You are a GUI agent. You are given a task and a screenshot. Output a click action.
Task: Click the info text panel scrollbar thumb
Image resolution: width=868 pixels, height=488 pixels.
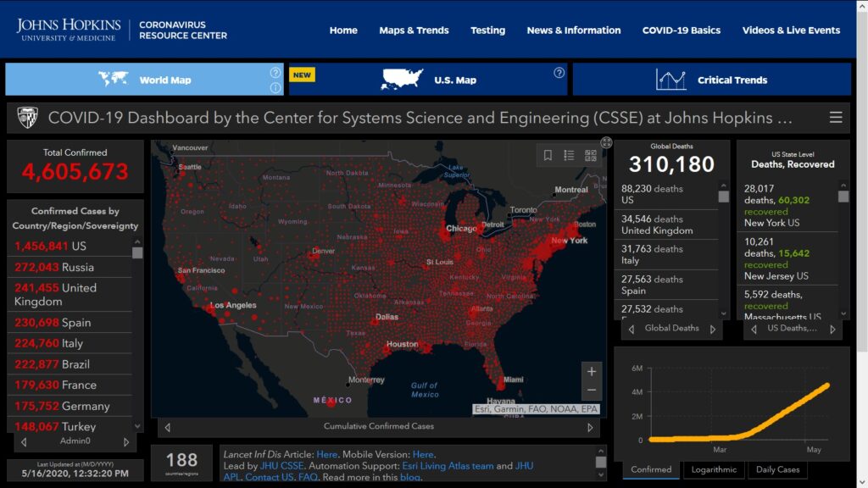point(601,462)
